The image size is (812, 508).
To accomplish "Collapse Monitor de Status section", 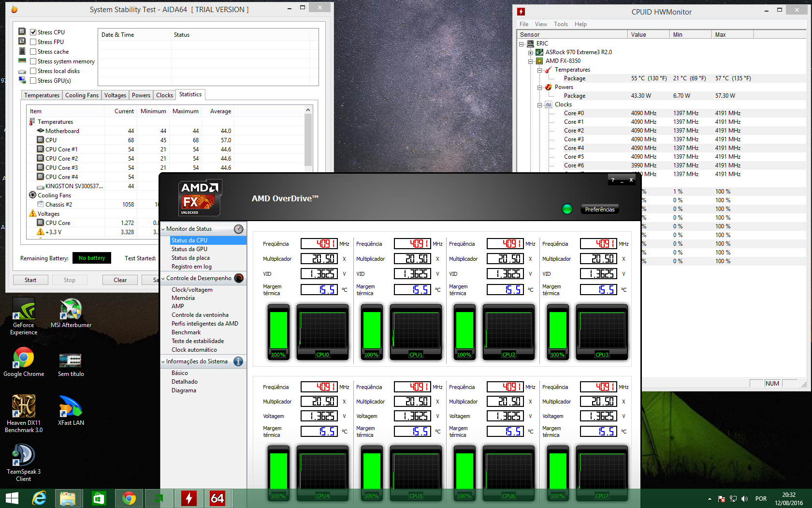I will tap(163, 229).
